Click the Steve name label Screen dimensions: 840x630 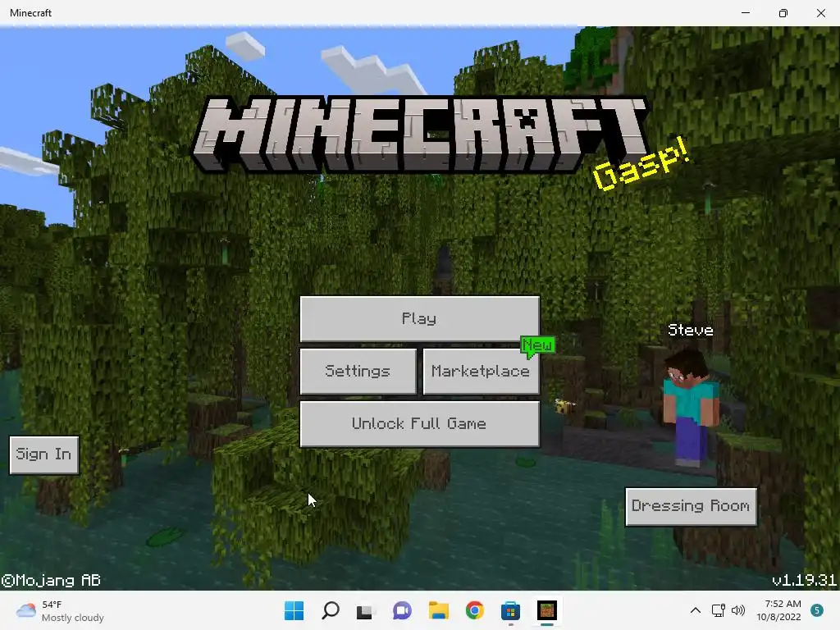tap(691, 330)
